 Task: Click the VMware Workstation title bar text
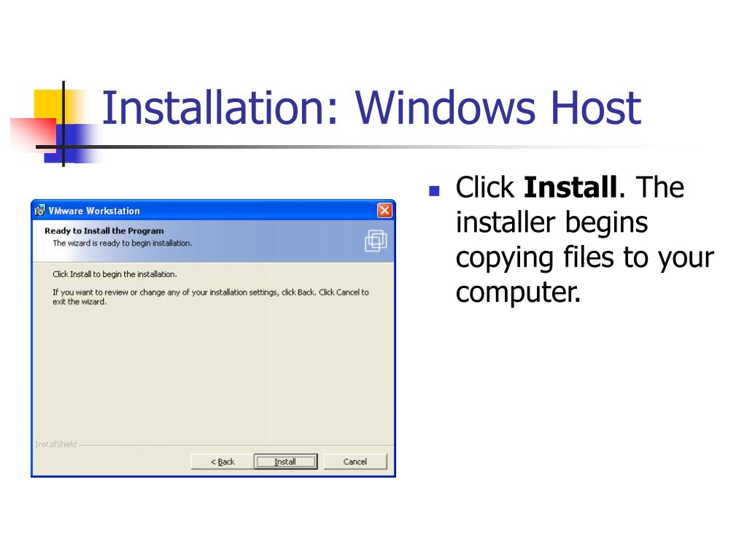pyautogui.click(x=94, y=211)
